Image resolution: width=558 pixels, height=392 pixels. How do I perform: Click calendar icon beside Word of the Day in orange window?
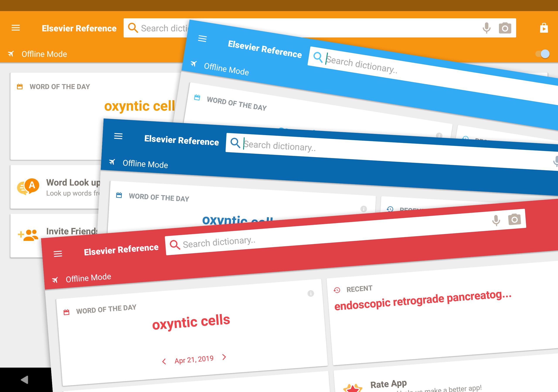pyautogui.click(x=20, y=86)
